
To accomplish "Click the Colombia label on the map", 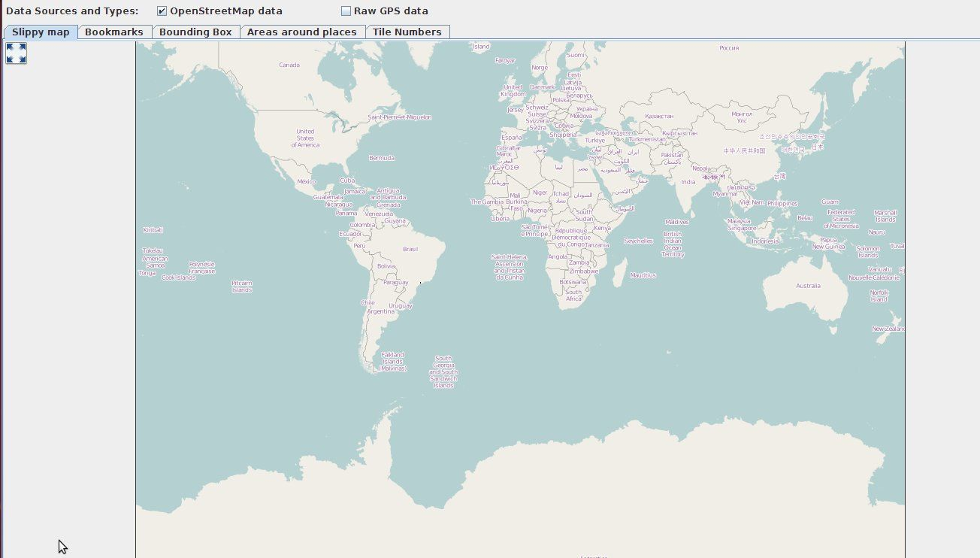I will click(x=363, y=225).
